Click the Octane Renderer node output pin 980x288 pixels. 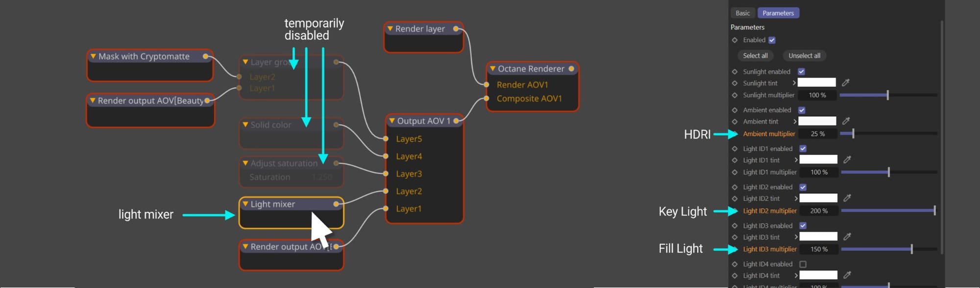(571, 69)
